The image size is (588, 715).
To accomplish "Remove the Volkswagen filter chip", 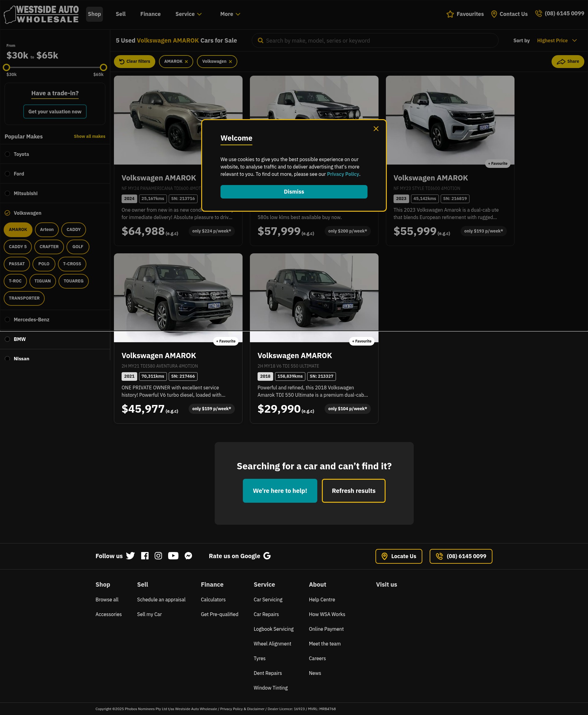I will pos(230,62).
